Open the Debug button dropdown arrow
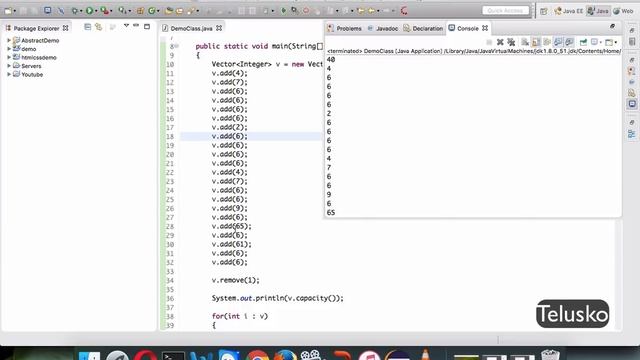 click(81, 11)
